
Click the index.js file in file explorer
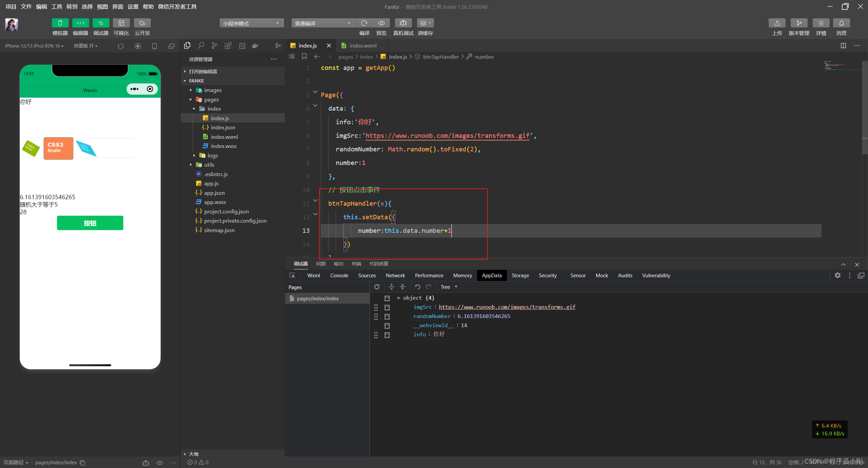[x=220, y=118]
